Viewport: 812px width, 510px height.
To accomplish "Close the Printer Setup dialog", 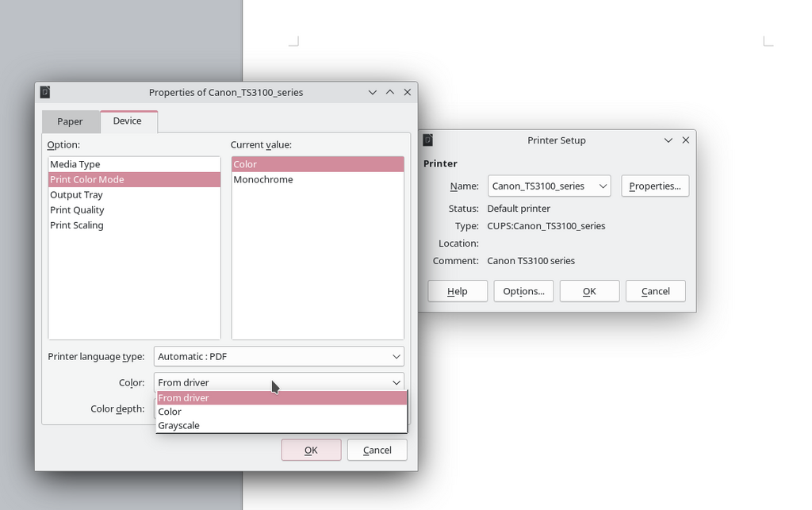I will (x=686, y=140).
